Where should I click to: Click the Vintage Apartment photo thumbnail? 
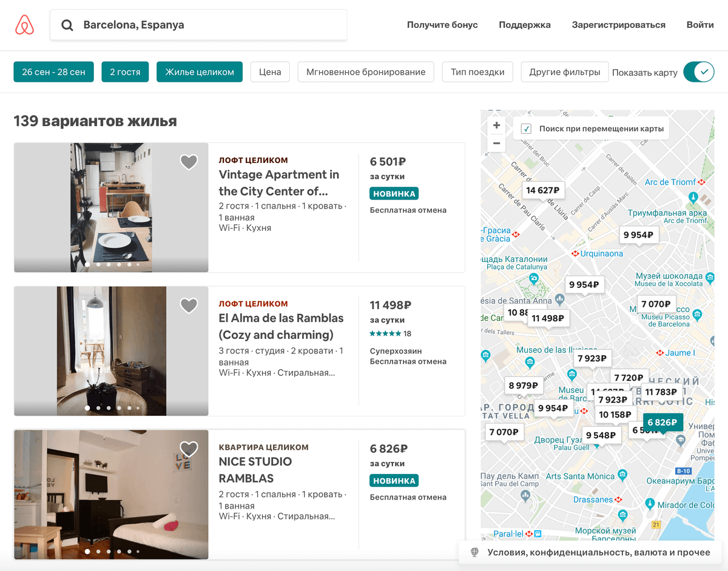pos(111,207)
